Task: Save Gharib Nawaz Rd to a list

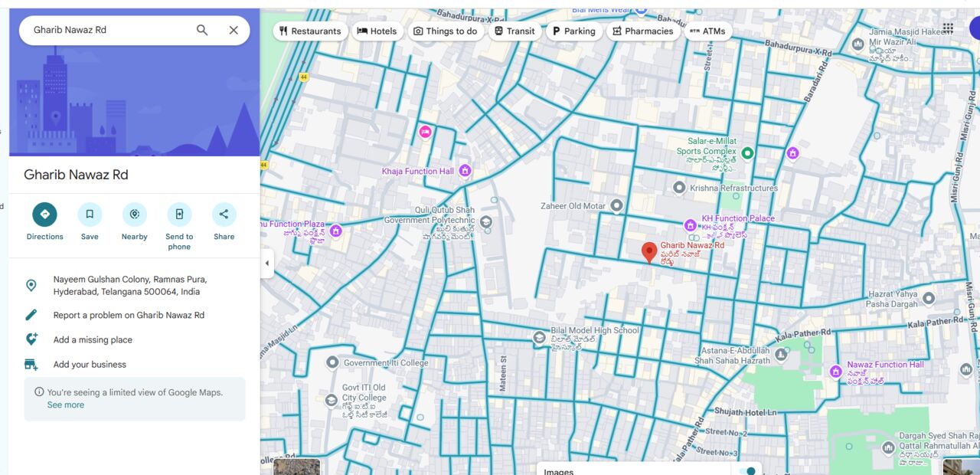Action: pyautogui.click(x=90, y=215)
